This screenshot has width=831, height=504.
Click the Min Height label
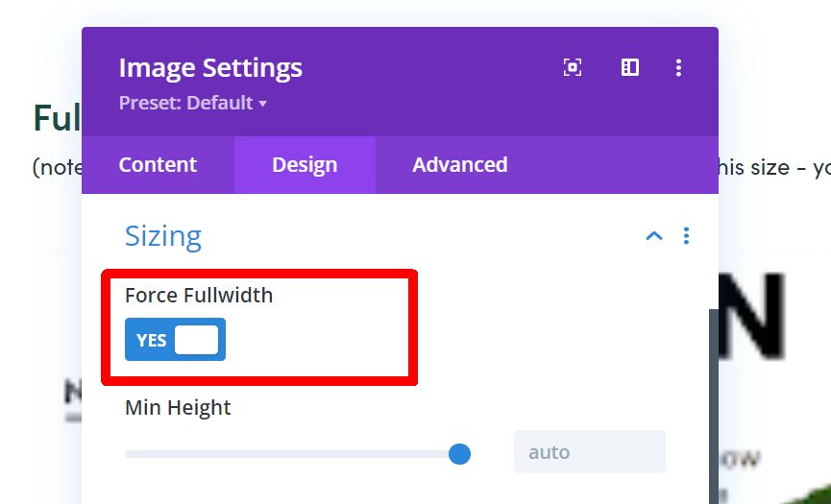point(178,408)
